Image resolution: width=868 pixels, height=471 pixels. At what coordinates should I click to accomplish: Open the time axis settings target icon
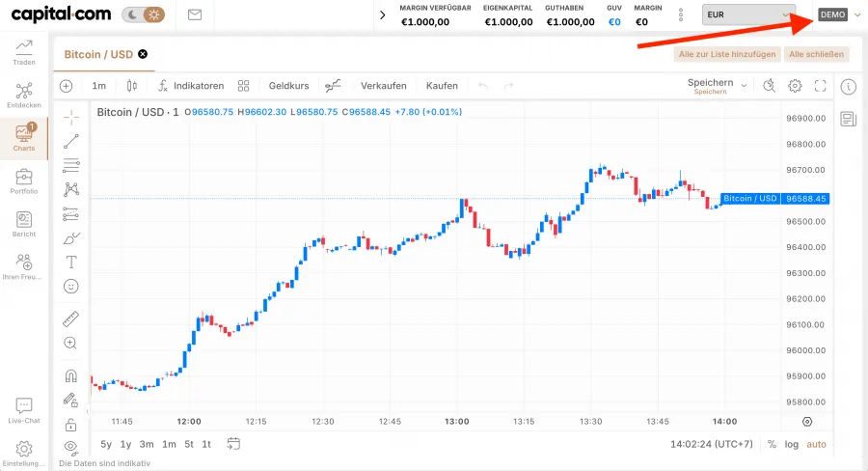pos(807,422)
